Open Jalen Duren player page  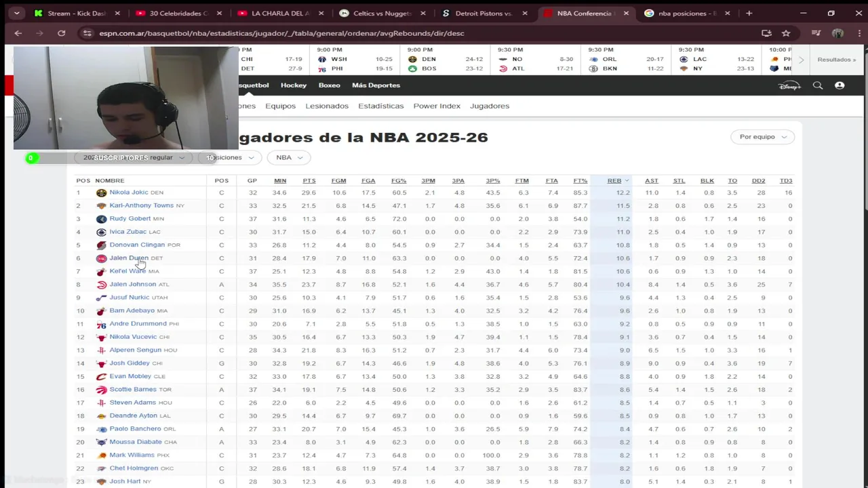129,258
